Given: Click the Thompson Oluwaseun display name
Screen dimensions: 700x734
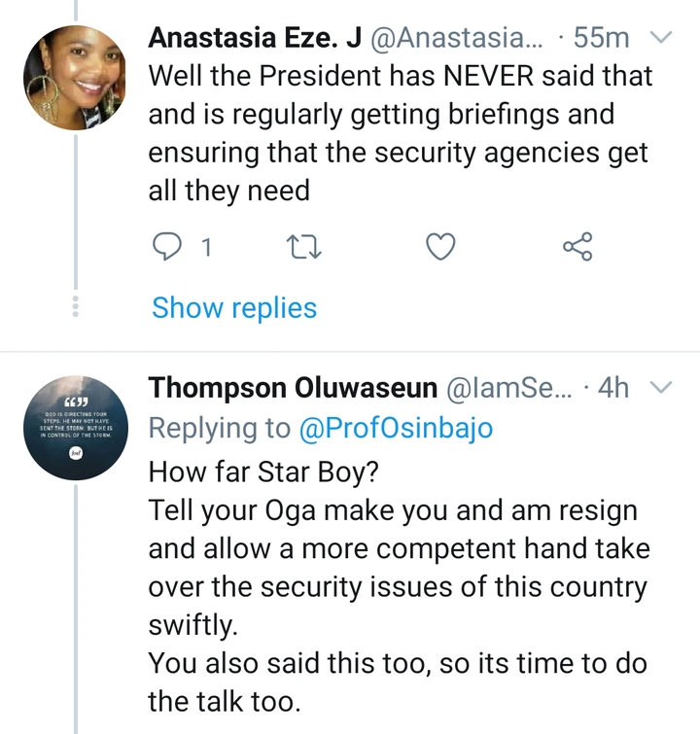Looking at the screenshot, I should (293, 389).
